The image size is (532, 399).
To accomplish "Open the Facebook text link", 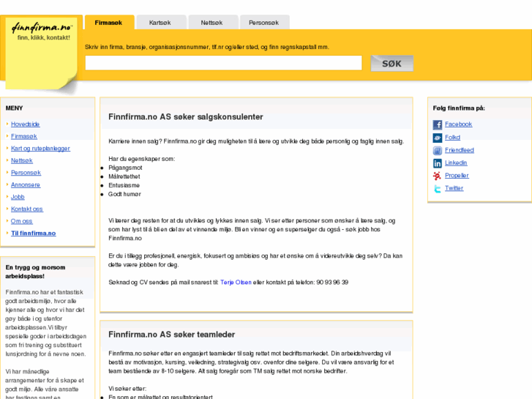I will (x=459, y=124).
